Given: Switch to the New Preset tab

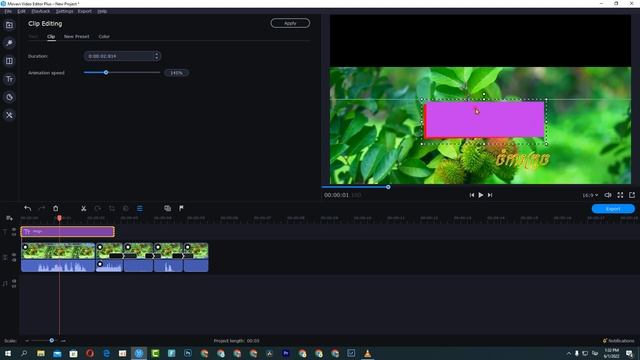Looking at the screenshot, I should pyautogui.click(x=76, y=36).
